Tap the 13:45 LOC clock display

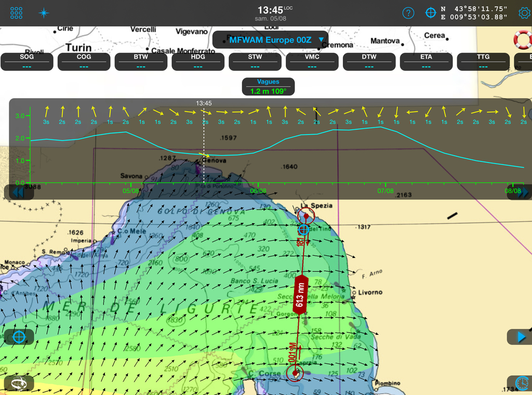click(275, 10)
